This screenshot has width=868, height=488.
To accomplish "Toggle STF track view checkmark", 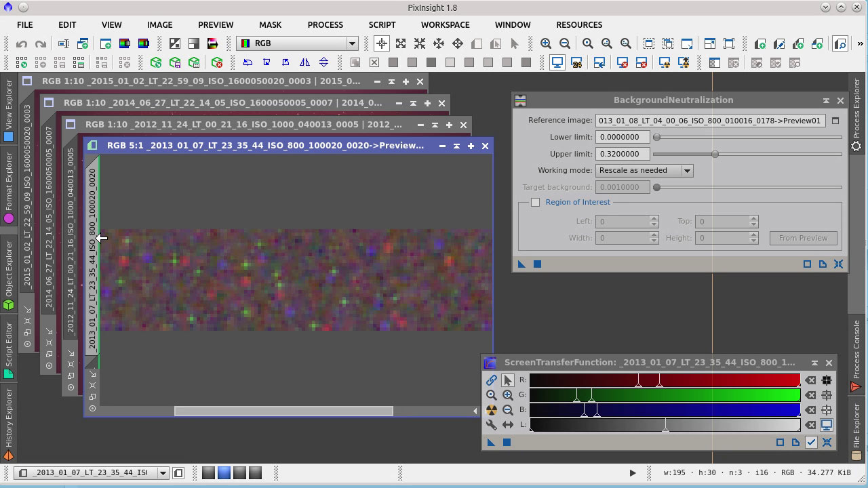I will 811,443.
